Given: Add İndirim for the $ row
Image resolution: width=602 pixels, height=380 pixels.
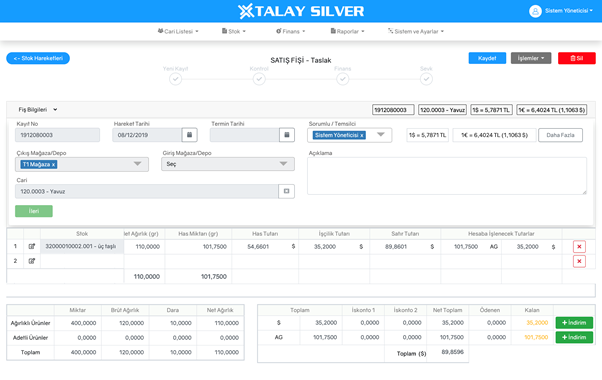Looking at the screenshot, I should [x=574, y=323].
